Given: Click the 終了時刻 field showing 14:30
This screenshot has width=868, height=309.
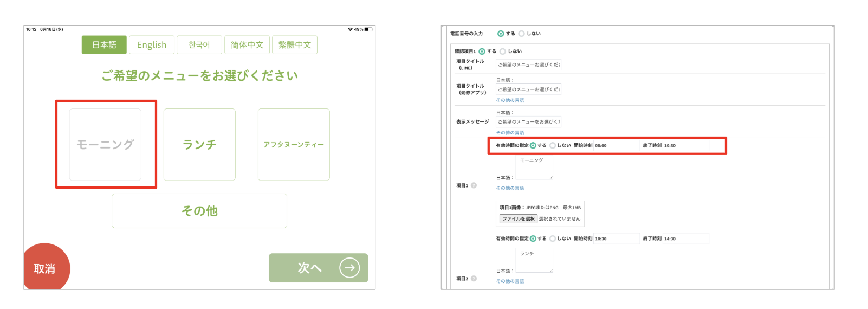Looking at the screenshot, I should [686, 239].
